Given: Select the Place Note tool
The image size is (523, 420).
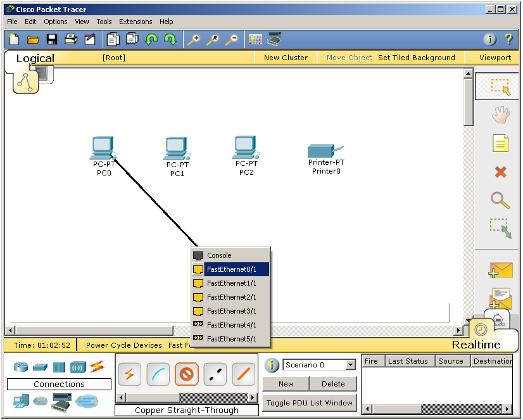Looking at the screenshot, I should coord(501,143).
